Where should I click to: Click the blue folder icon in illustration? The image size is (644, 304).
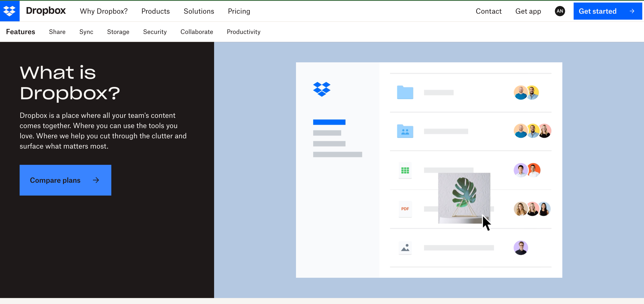[x=405, y=92]
